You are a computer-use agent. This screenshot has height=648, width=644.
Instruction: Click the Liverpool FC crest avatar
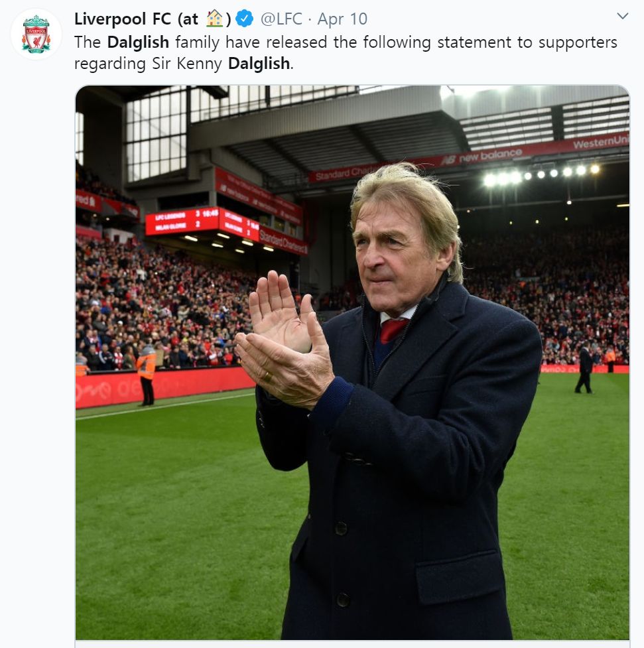coord(36,34)
